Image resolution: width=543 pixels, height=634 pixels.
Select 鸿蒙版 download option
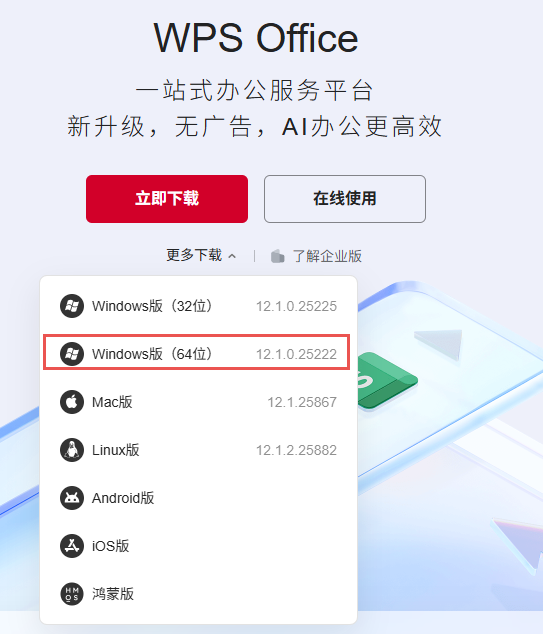199,594
